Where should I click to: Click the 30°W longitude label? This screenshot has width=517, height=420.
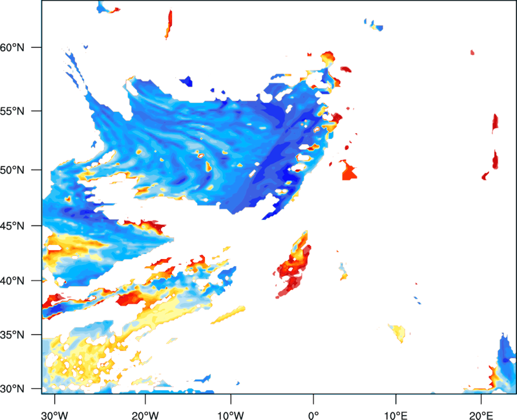click(x=54, y=415)
